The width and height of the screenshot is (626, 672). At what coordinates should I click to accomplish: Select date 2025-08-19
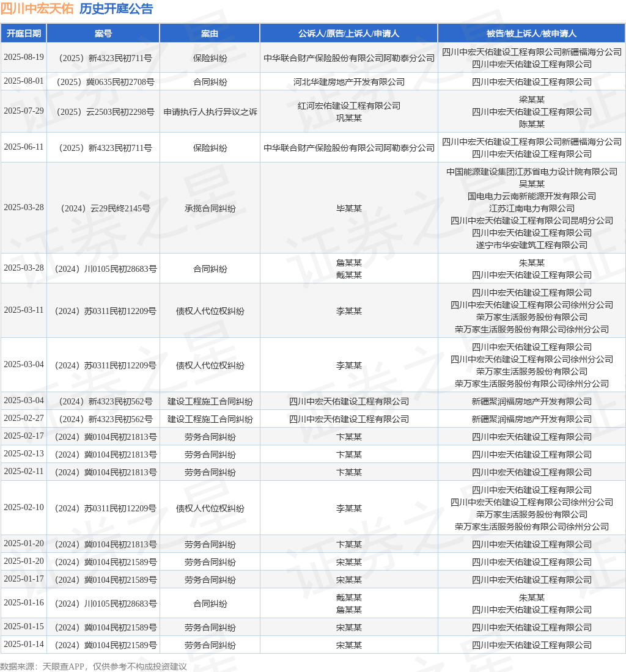(x=24, y=57)
